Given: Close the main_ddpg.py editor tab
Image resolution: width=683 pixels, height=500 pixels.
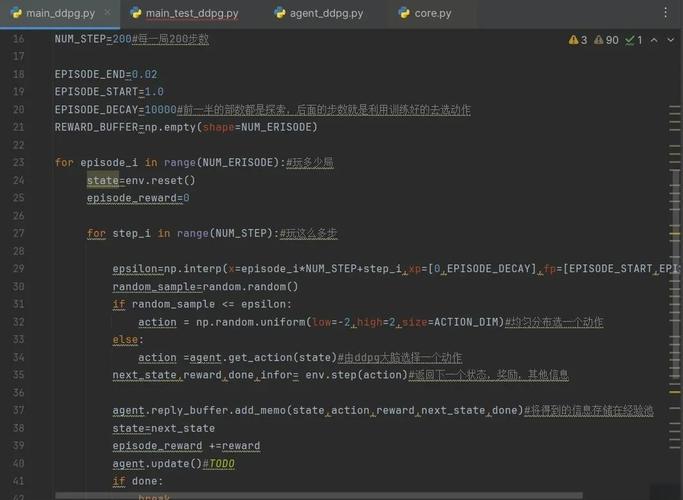Looking at the screenshot, I should (x=106, y=14).
